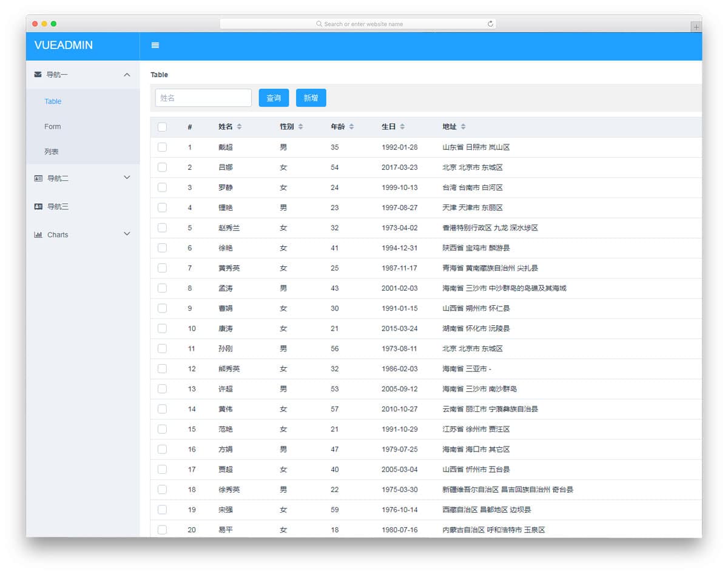This screenshot has height=574, width=728.
Task: Check the checkbox for row 5 (赵秀兰)
Action: [x=162, y=228]
